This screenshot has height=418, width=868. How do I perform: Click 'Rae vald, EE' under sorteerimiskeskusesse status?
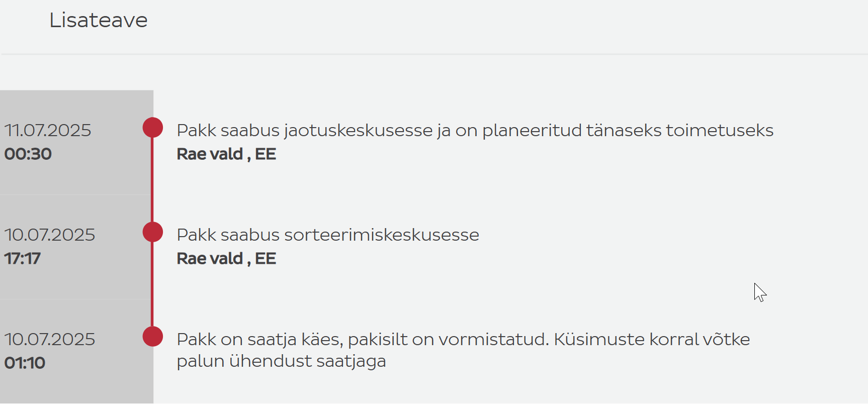(x=226, y=258)
